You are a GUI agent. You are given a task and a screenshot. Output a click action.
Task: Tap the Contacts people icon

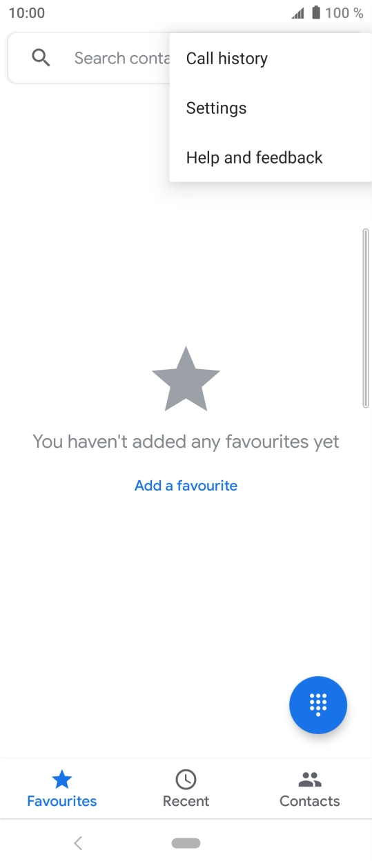310,780
